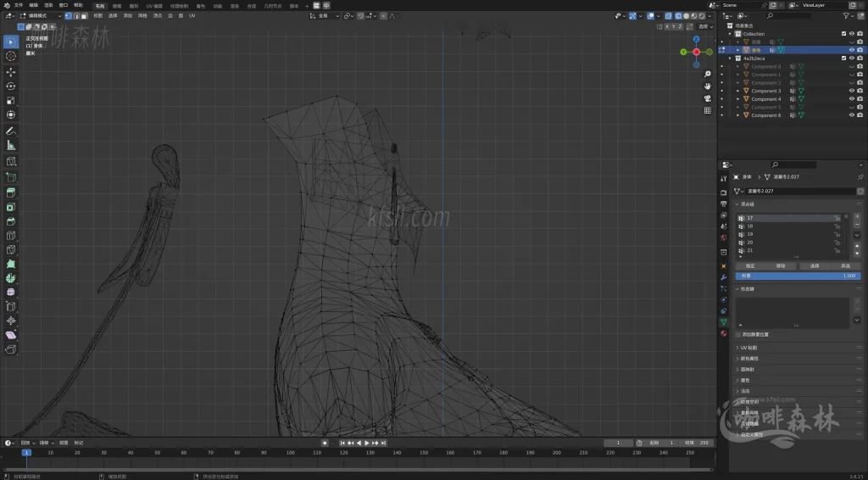Activate the Cursor tool
Image resolution: width=868 pixels, height=480 pixels.
pyautogui.click(x=10, y=56)
